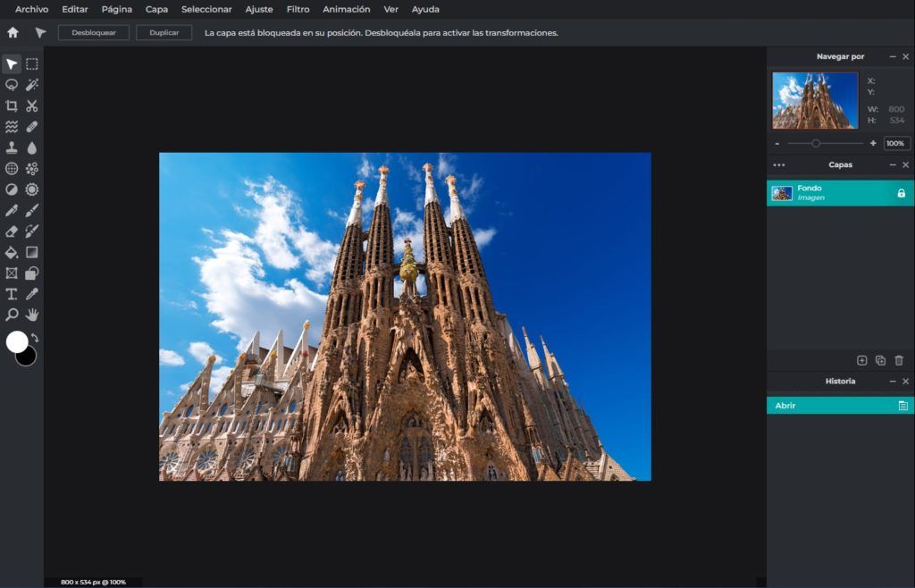
Task: Click the Desbloquear button
Action: [x=94, y=32]
